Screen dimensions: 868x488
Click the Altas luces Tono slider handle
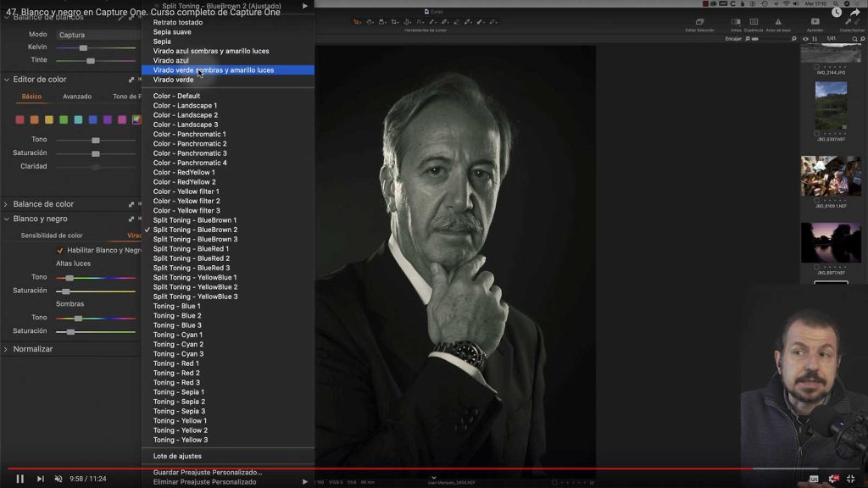(70, 278)
